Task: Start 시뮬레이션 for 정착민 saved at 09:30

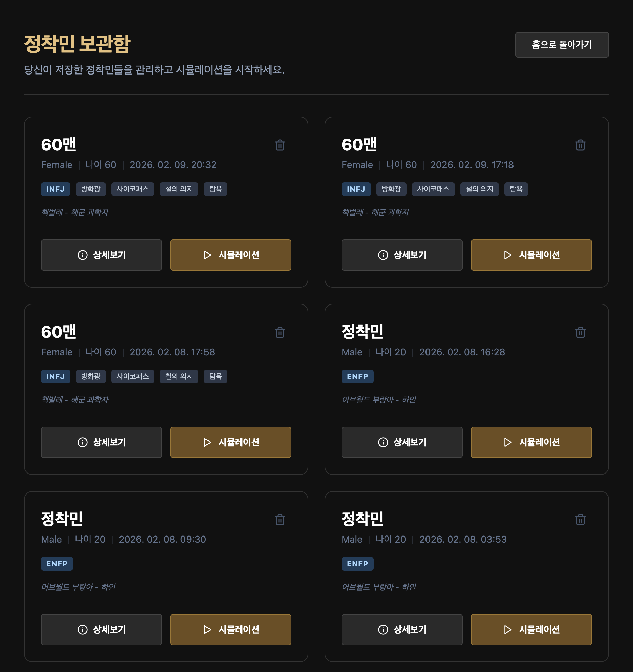Action: tap(231, 630)
